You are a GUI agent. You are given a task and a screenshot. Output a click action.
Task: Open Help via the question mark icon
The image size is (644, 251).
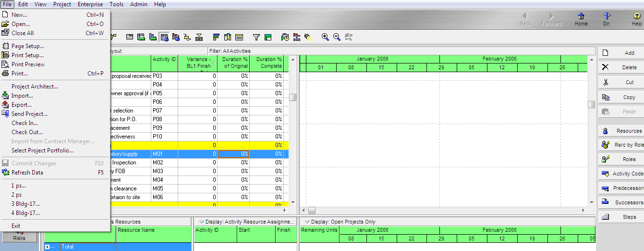tap(637, 19)
